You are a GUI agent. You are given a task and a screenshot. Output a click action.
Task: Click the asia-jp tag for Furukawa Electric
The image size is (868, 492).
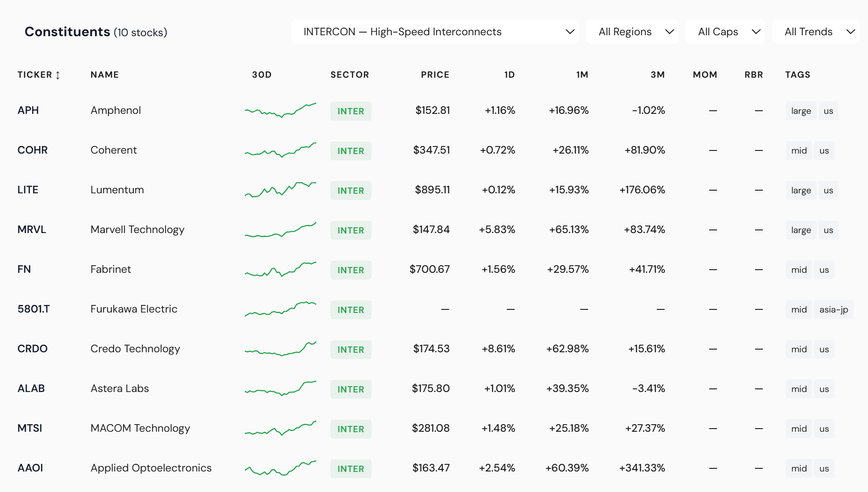[x=834, y=309]
